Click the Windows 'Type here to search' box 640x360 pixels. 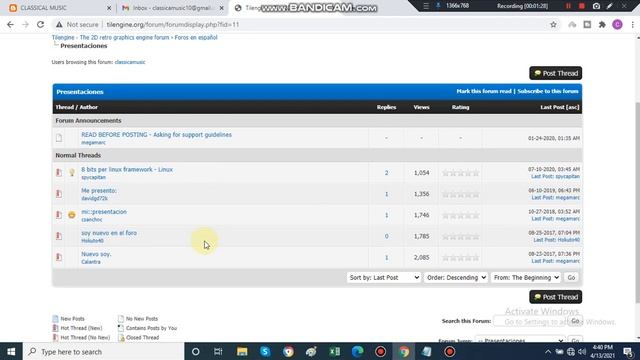pos(104,351)
